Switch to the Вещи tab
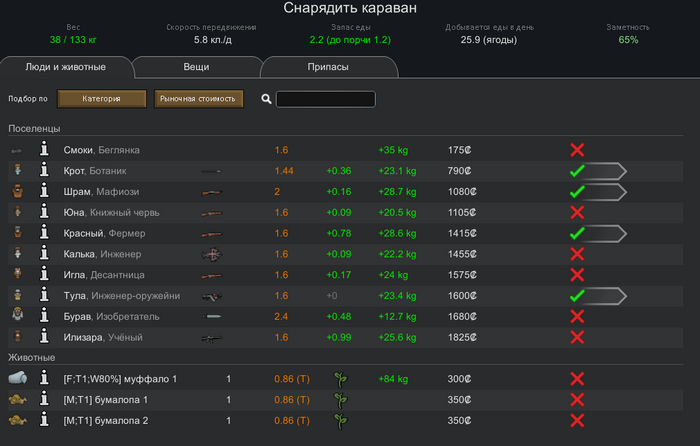This screenshot has width=700, height=446. pos(196,67)
